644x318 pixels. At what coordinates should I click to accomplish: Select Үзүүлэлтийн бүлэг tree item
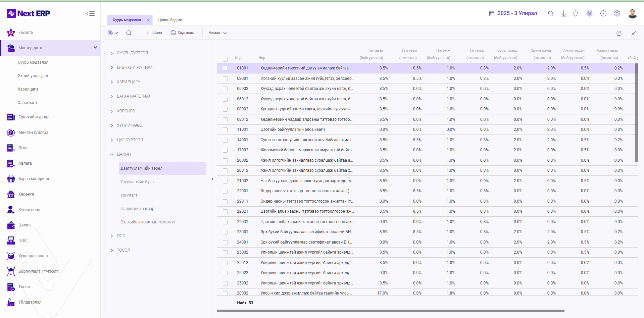click(x=138, y=182)
